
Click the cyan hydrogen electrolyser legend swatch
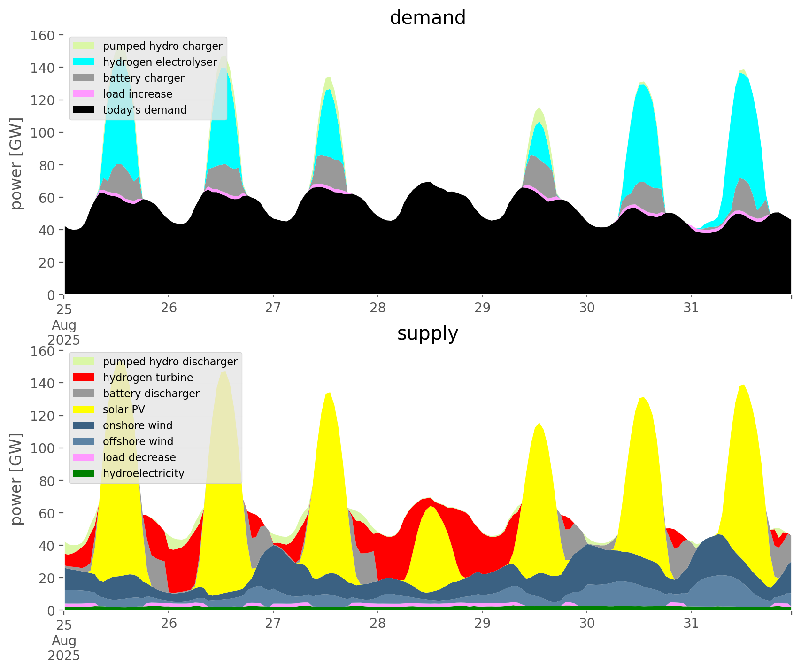click(85, 62)
